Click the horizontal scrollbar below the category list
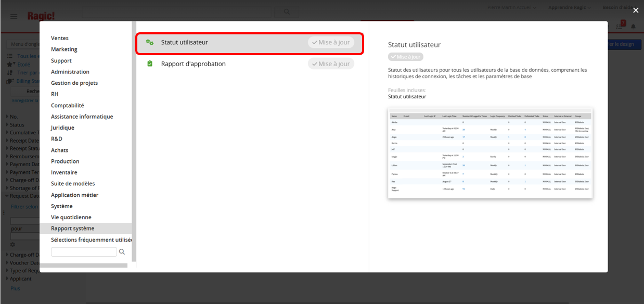 point(83,265)
